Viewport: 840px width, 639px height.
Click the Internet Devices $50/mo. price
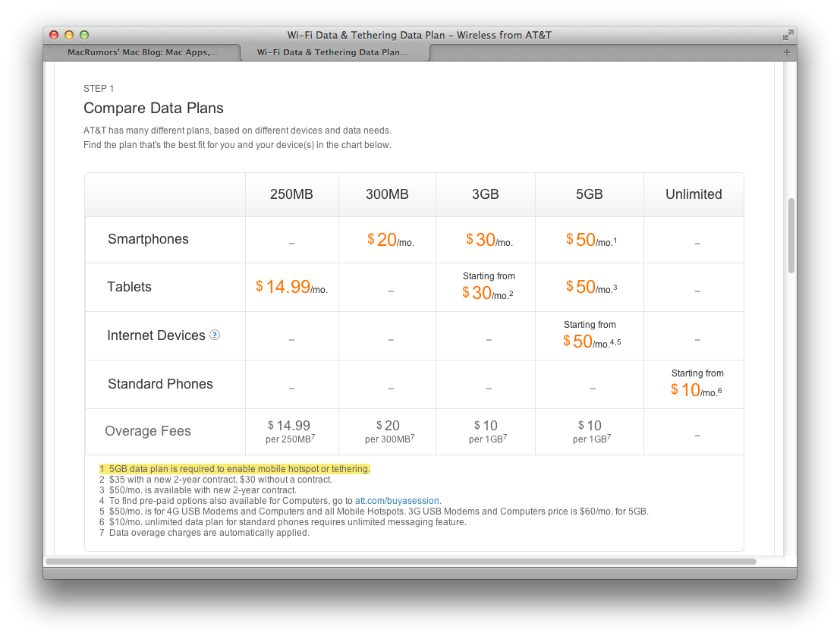(591, 335)
